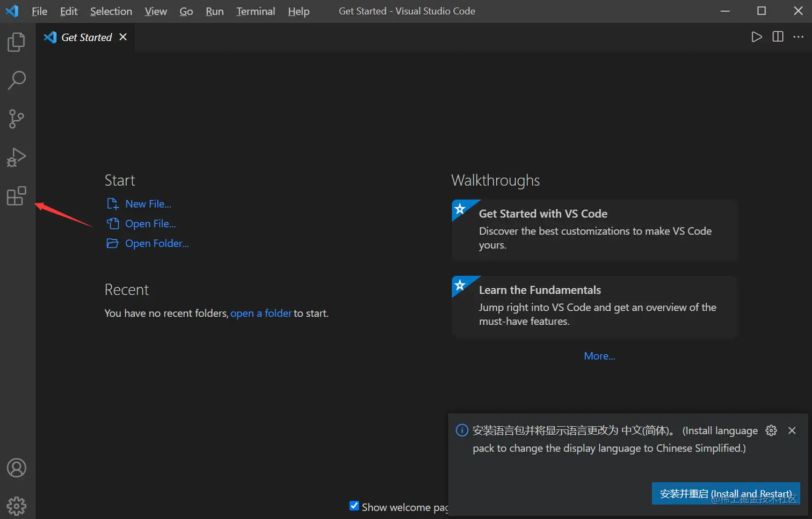Open More Actions ellipsis in editor toolbar

(799, 36)
